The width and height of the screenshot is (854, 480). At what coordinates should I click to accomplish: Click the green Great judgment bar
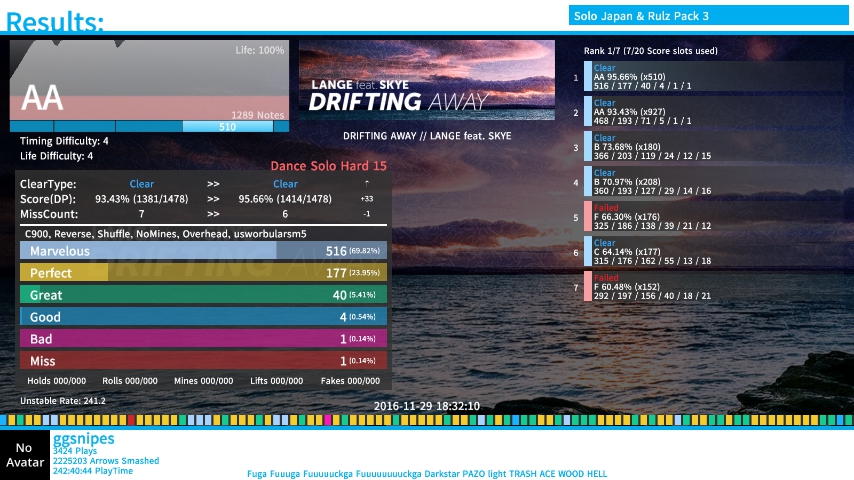pyautogui.click(x=202, y=295)
